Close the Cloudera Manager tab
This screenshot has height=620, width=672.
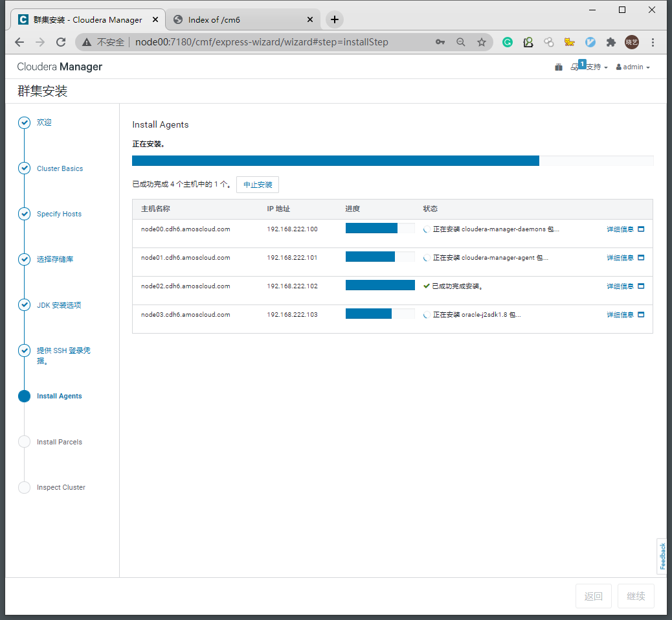tap(155, 19)
